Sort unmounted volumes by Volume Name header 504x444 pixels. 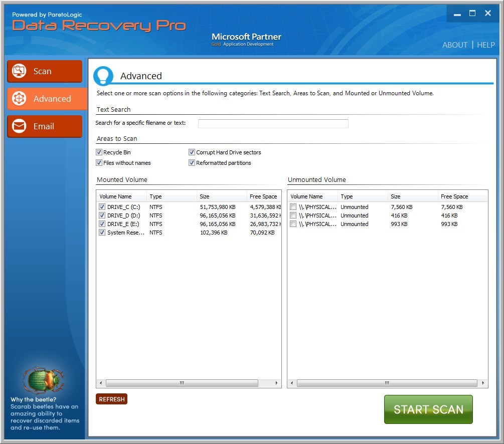[313, 196]
